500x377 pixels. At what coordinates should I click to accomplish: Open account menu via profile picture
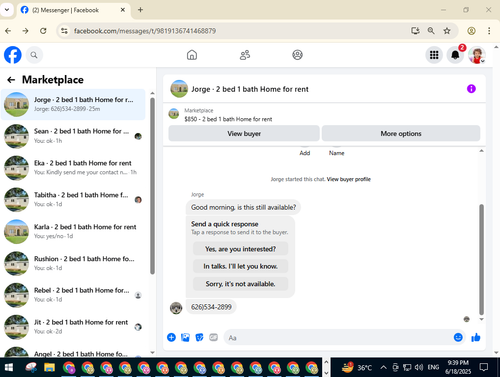coord(477,55)
